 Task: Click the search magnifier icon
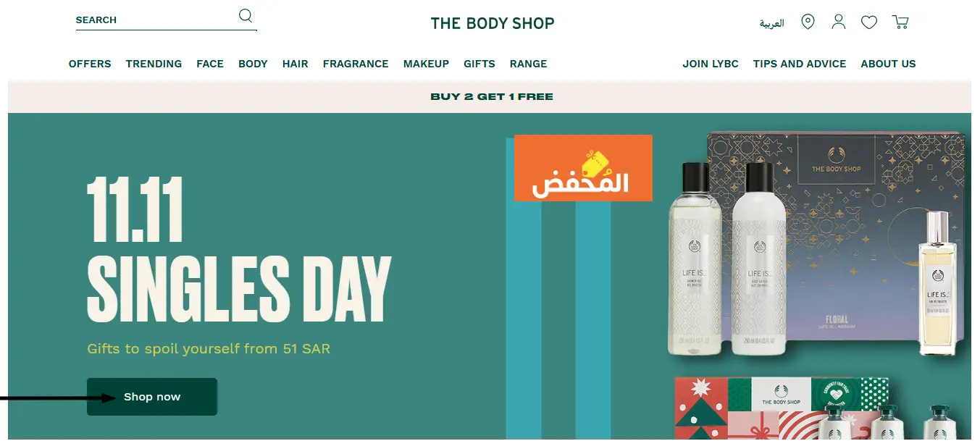(246, 16)
